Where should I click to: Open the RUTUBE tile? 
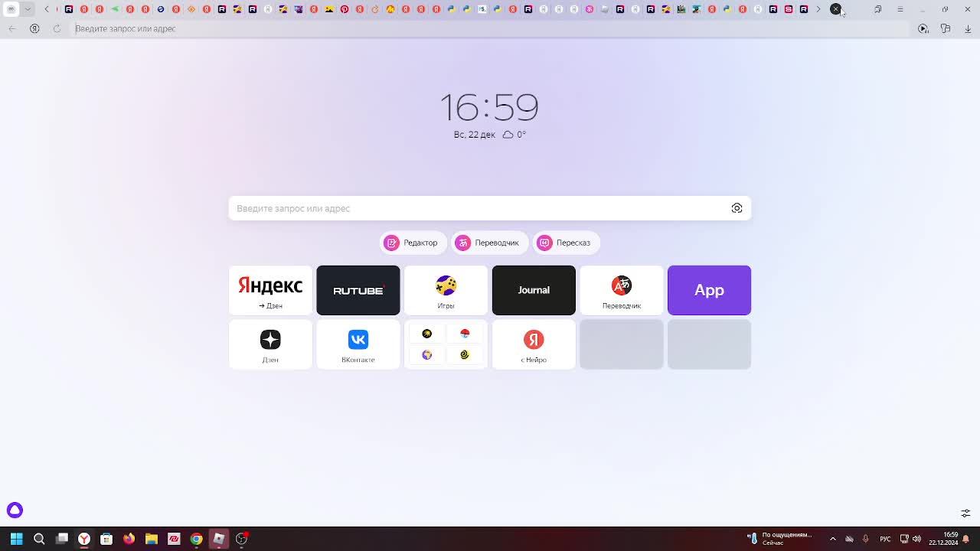(358, 290)
